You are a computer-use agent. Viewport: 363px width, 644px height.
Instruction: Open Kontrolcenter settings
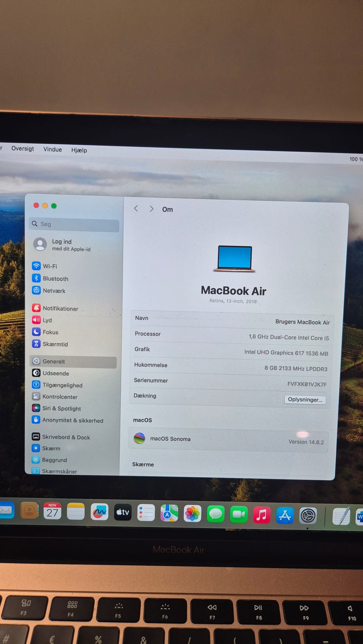point(55,397)
